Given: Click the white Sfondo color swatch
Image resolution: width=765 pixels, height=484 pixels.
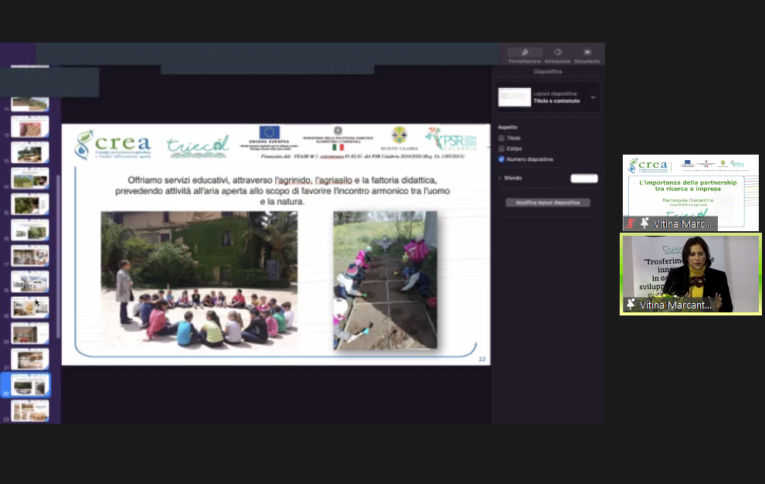Looking at the screenshot, I should pyautogui.click(x=584, y=178).
